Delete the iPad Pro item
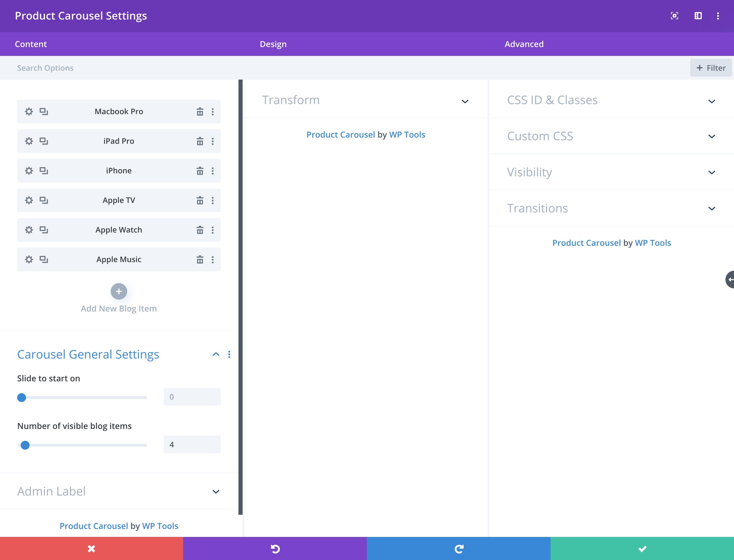734x560 pixels. [200, 141]
